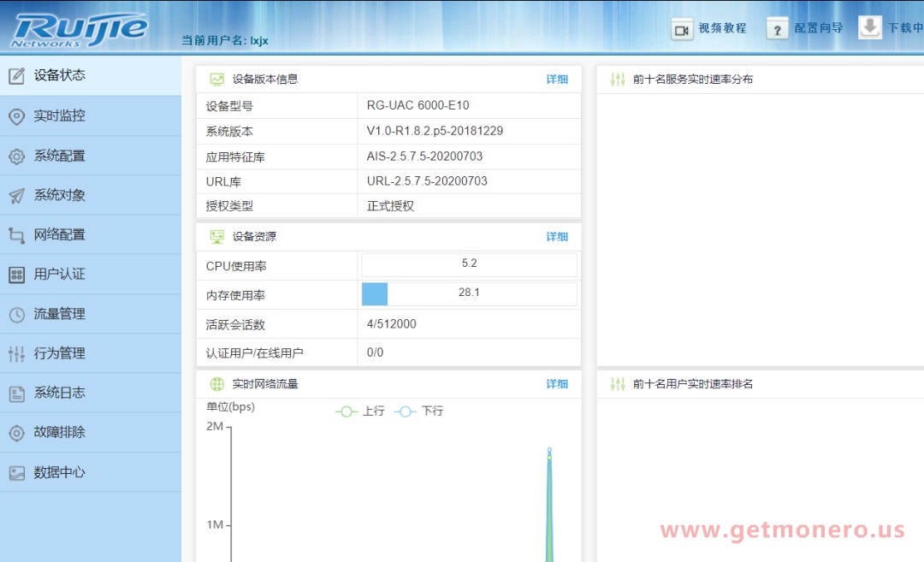Image resolution: width=924 pixels, height=562 pixels.
Task: Click the download center arrow icon
Action: click(870, 27)
